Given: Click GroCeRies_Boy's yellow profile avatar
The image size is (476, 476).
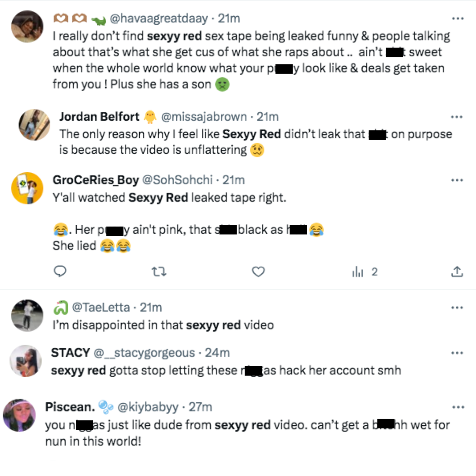Looking at the screenshot, I should click(x=27, y=188).
